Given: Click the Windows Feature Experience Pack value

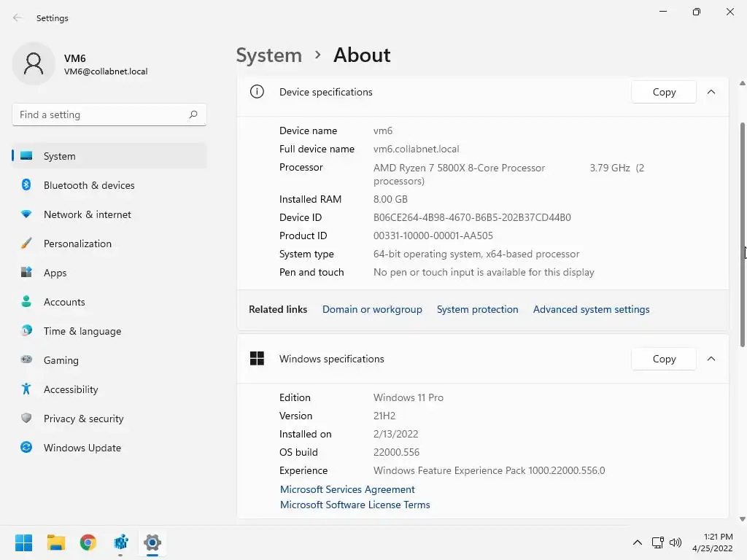Looking at the screenshot, I should point(489,470).
